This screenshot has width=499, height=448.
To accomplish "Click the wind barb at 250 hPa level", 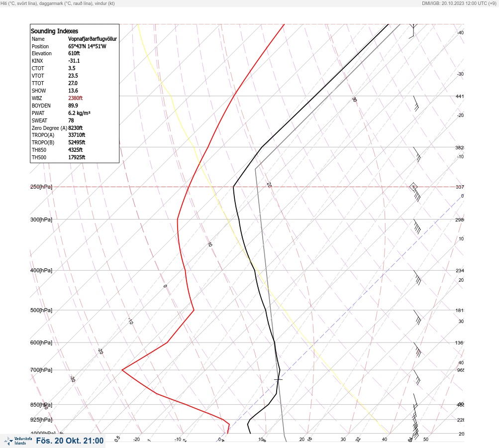I will 415,192.
